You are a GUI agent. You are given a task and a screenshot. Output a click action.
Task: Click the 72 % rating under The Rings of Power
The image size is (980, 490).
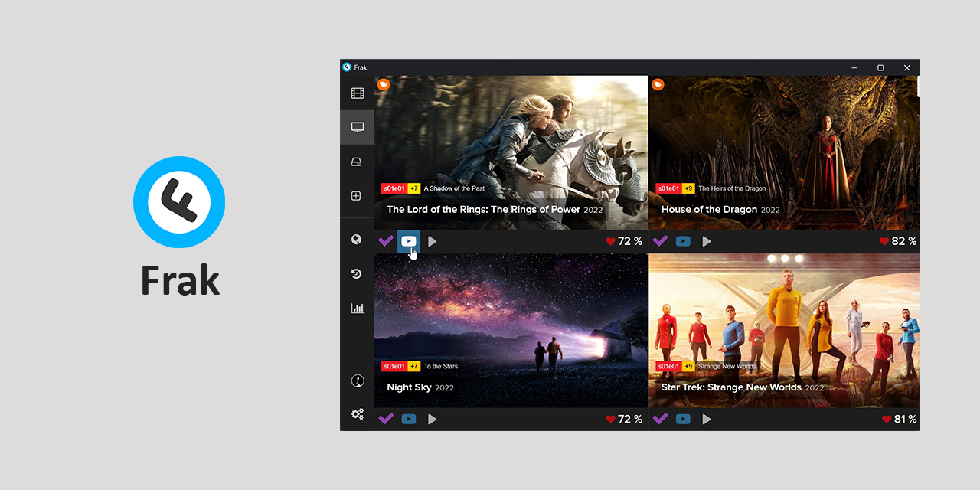pos(630,241)
